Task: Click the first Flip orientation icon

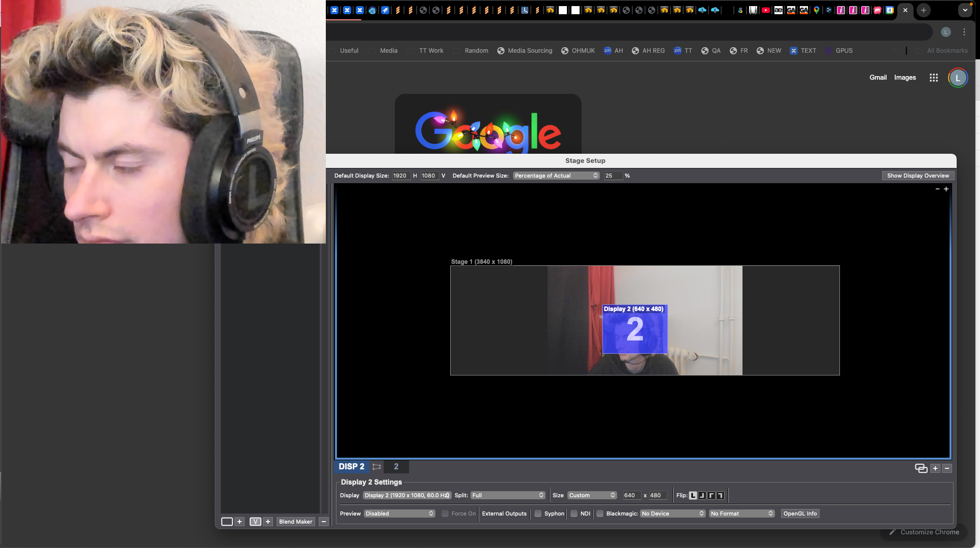Action: 693,495
